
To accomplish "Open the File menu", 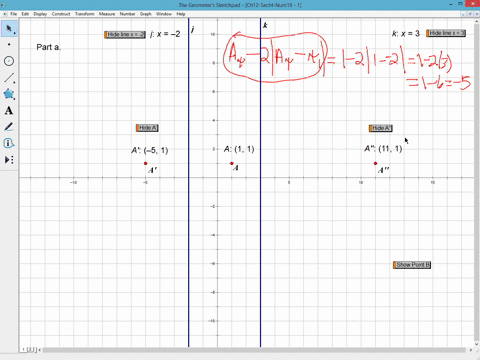I will [14, 14].
